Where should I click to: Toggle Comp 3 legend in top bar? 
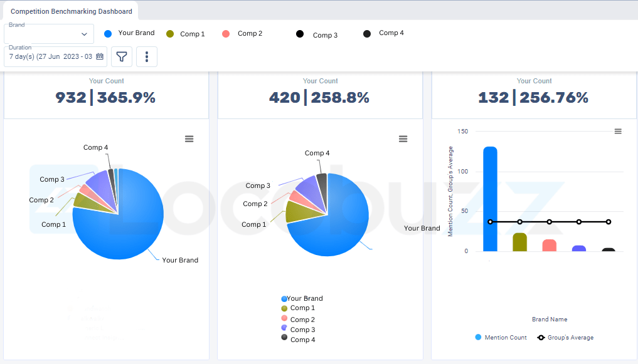[317, 34]
